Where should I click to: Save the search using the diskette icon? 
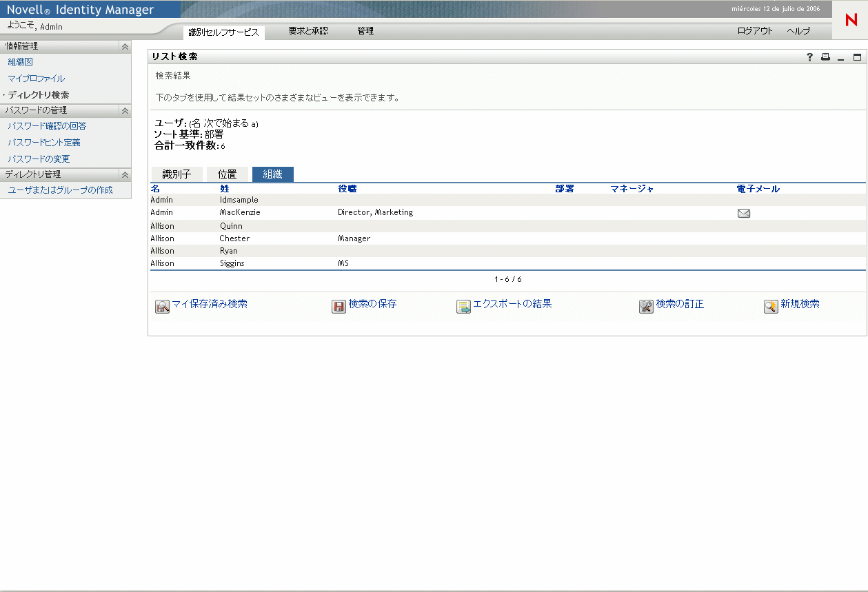coord(338,306)
